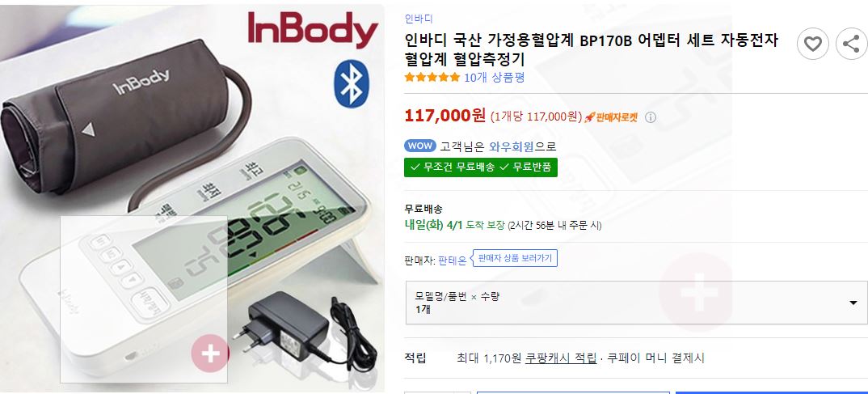Click the 와우회원 link
Image resolution: width=868 pixels, height=394 pixels.
pos(512,146)
